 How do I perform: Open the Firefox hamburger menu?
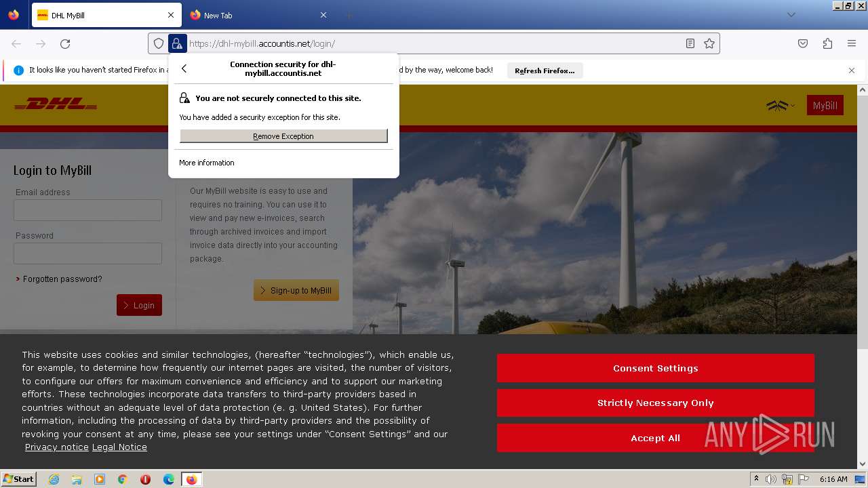(852, 43)
